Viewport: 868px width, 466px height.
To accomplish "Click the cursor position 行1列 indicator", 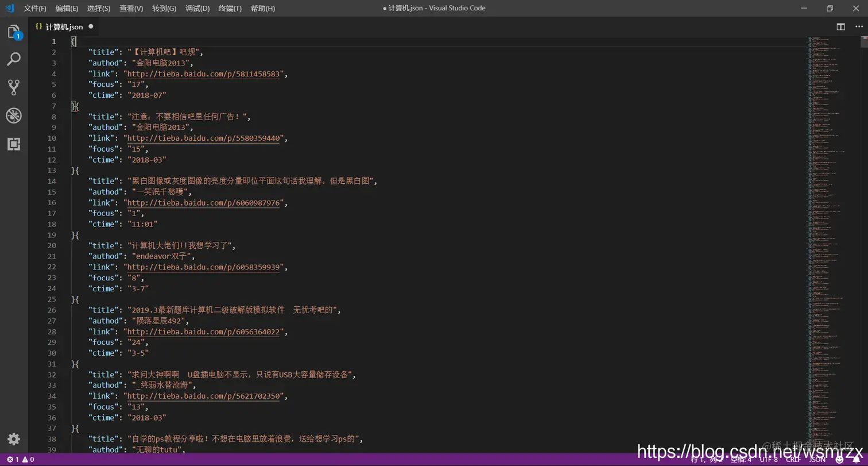I will [705, 460].
